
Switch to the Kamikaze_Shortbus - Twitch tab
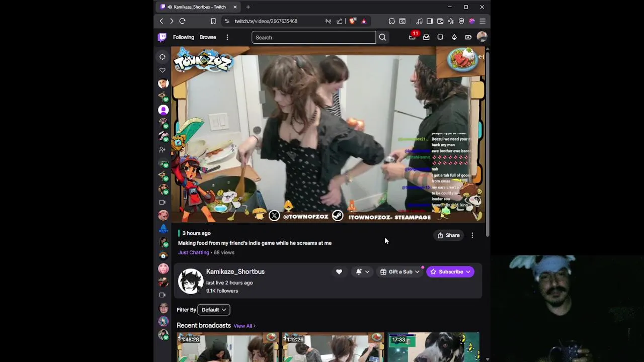tap(199, 7)
